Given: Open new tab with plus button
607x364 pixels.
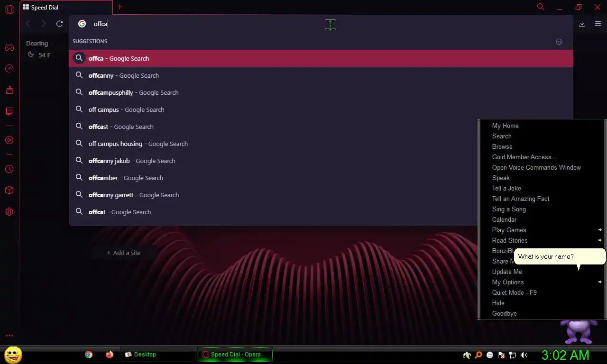Looking at the screenshot, I should [120, 7].
